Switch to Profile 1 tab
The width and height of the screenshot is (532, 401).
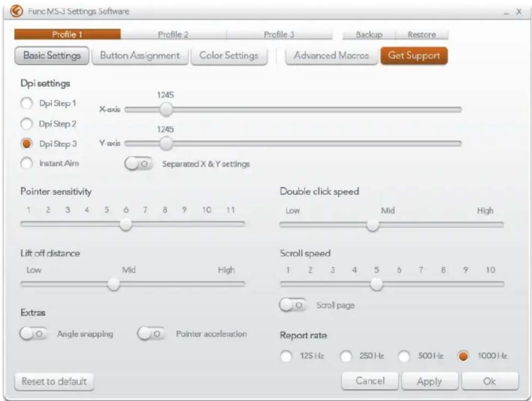click(67, 35)
